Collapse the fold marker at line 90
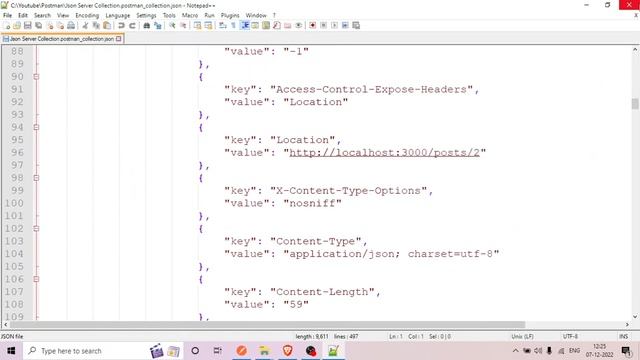The height and width of the screenshot is (360, 640). [x=36, y=77]
